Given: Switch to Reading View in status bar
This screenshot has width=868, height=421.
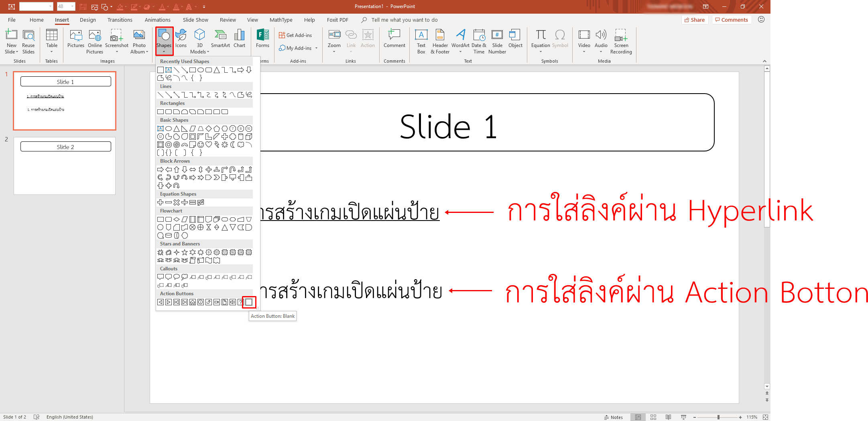Looking at the screenshot, I should tap(668, 417).
